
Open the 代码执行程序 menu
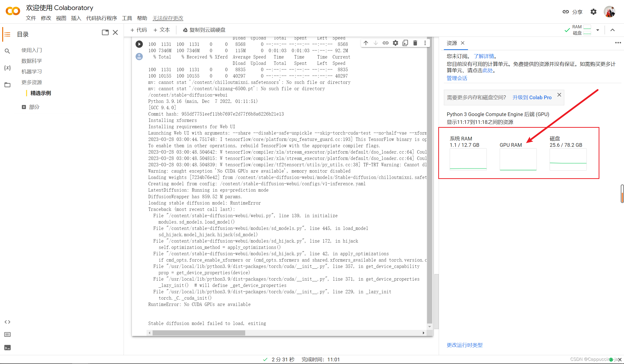click(x=102, y=18)
